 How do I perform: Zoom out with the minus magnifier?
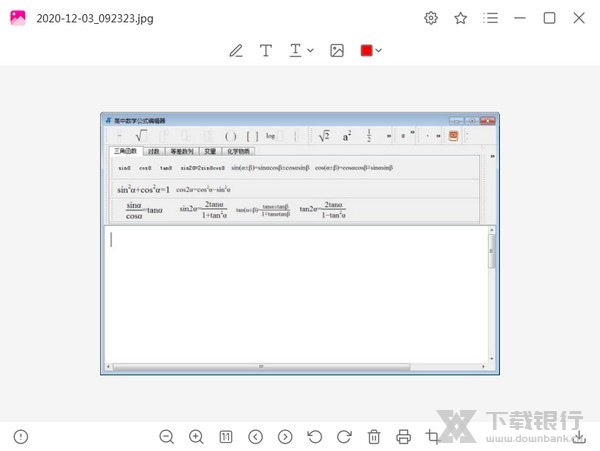167,437
